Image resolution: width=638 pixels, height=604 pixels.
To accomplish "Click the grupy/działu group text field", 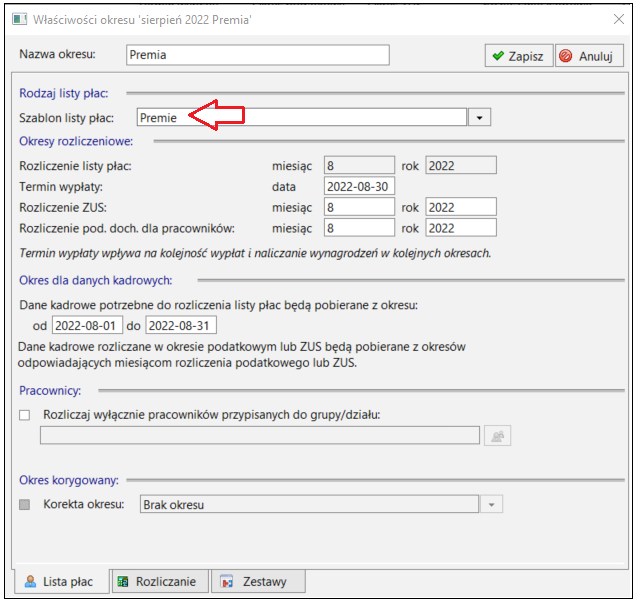I will click(260, 435).
